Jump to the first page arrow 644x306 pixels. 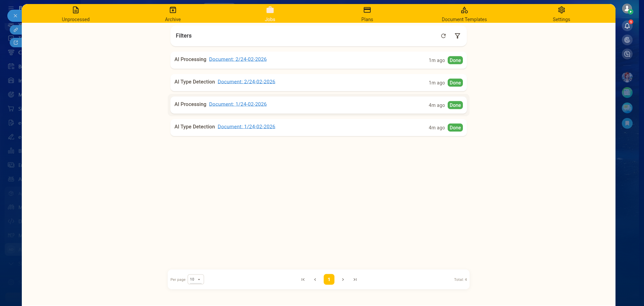(303, 280)
